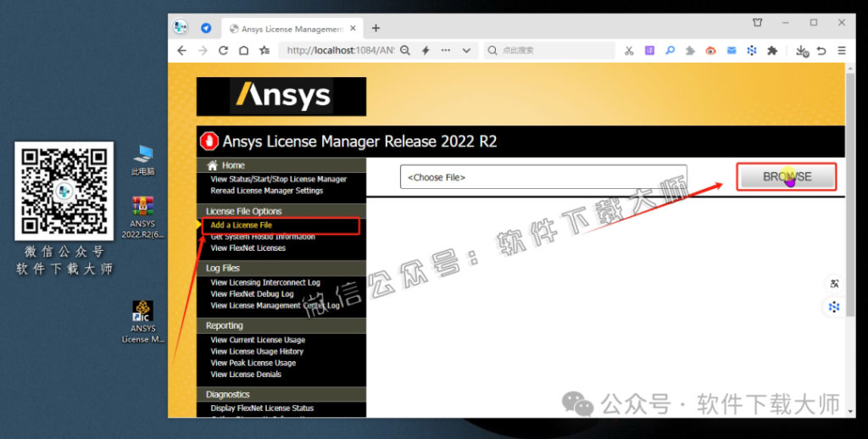The width and height of the screenshot is (868, 439).
Task: Open View FlexNet Debug Log
Action: click(252, 294)
